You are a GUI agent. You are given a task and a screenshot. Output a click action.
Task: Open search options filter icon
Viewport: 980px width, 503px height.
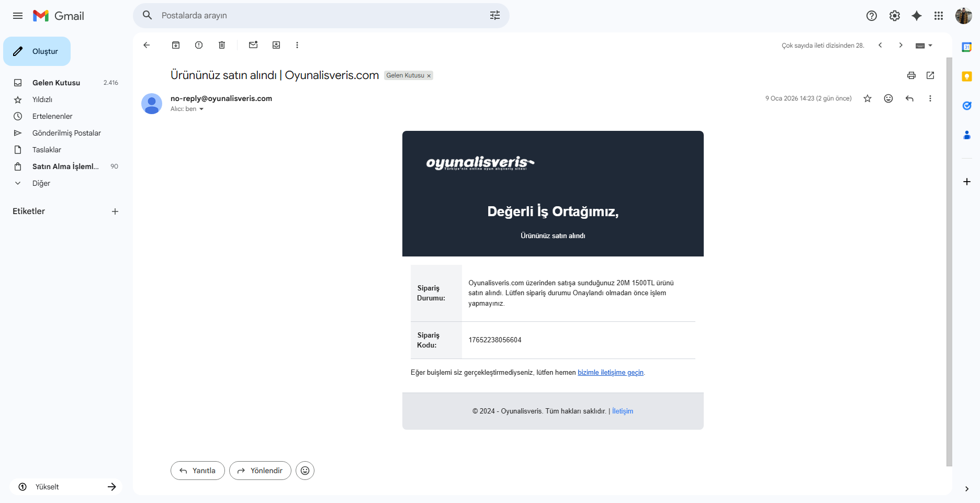[495, 16]
